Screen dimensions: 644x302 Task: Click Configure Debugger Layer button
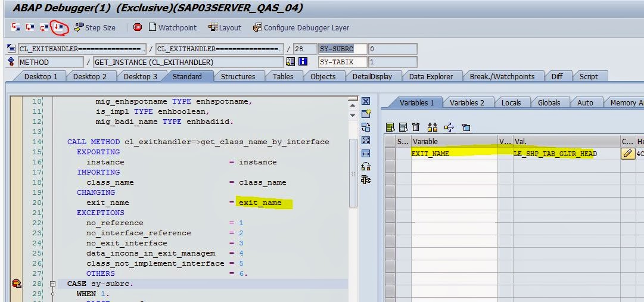(301, 27)
